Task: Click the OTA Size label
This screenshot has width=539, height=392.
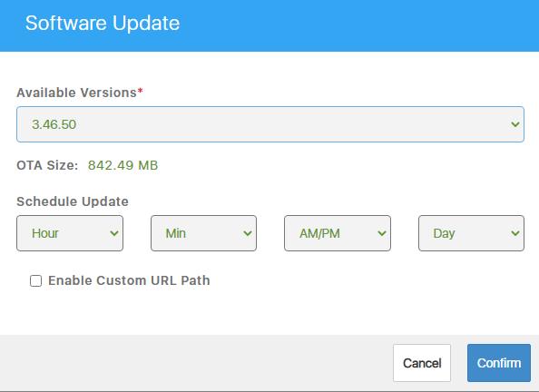Action: (x=47, y=165)
